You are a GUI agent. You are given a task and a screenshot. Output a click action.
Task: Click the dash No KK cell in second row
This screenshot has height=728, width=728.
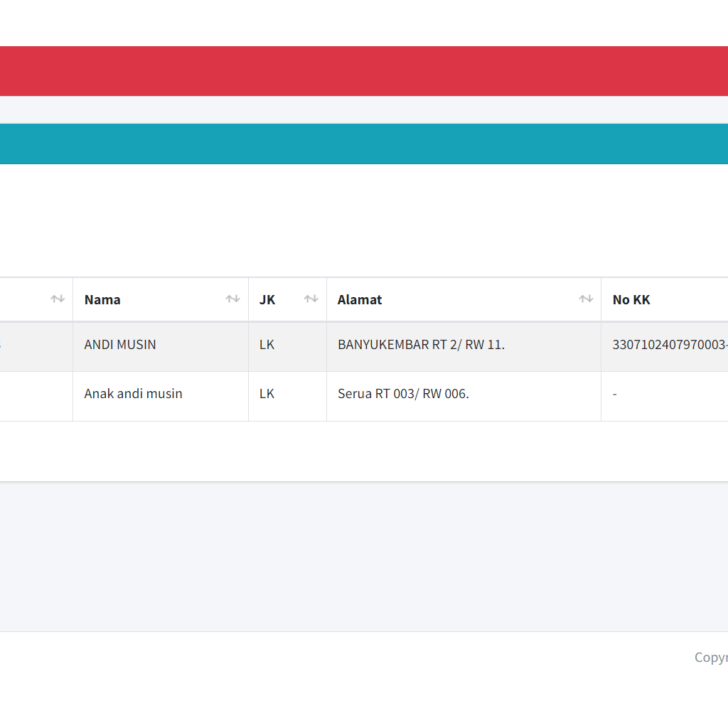coord(615,394)
